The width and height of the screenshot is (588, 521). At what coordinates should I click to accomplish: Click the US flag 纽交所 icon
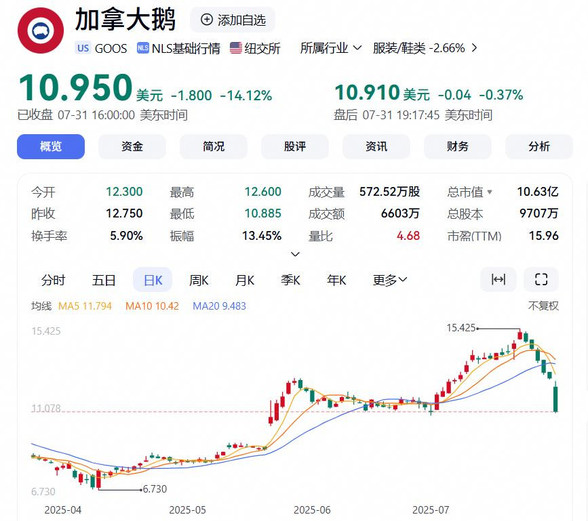236,48
